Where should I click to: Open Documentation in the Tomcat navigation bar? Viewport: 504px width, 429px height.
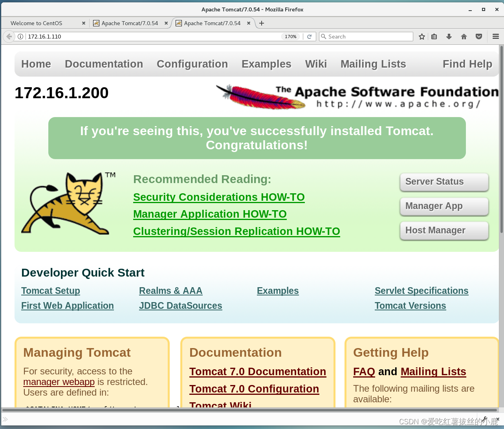(x=104, y=64)
